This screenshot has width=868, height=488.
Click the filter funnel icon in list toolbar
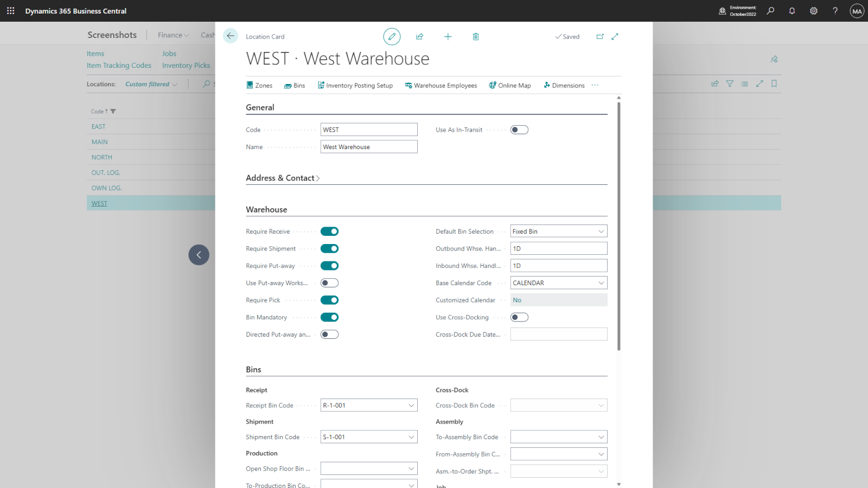(730, 84)
